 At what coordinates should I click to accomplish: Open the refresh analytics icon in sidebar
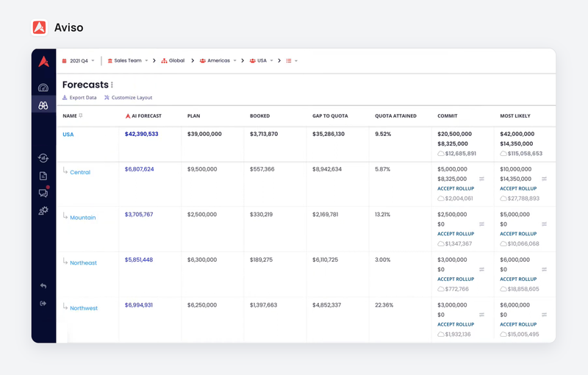[43, 158]
